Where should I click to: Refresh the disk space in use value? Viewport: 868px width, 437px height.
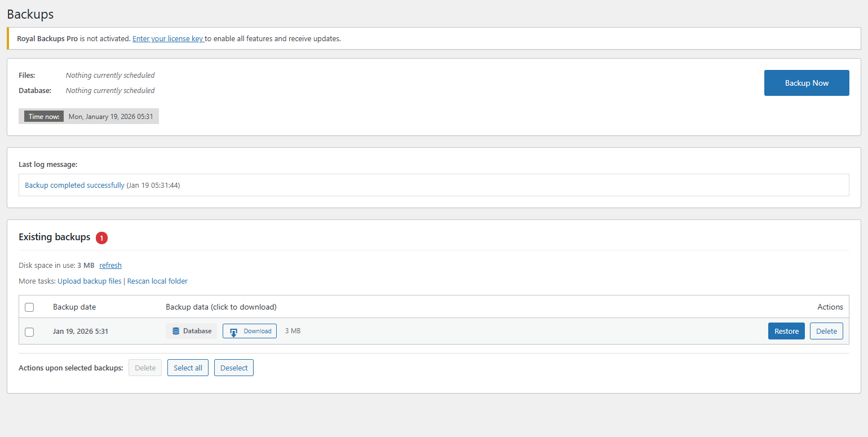click(110, 265)
